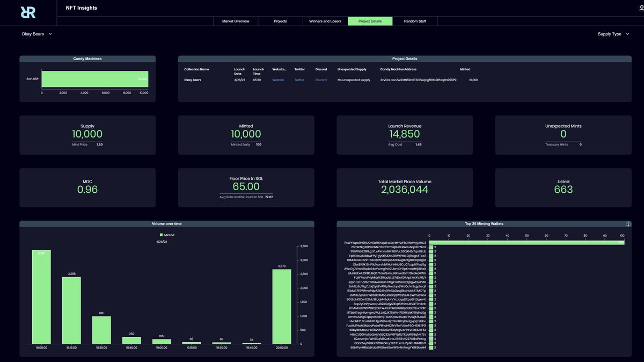
Task: Select the 18:15:00 bar showing 2,398
Action: [x=71, y=310]
